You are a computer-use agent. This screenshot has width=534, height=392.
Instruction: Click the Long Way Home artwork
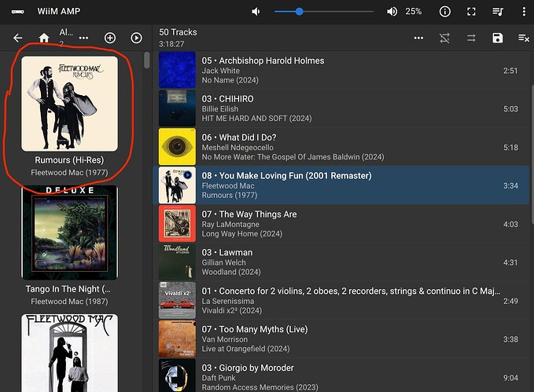[177, 224]
